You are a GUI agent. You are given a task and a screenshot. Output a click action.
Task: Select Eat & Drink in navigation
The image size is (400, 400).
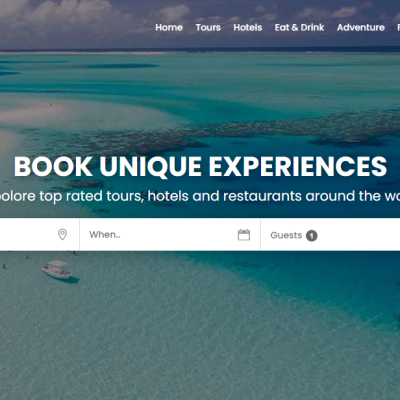pos(299,27)
